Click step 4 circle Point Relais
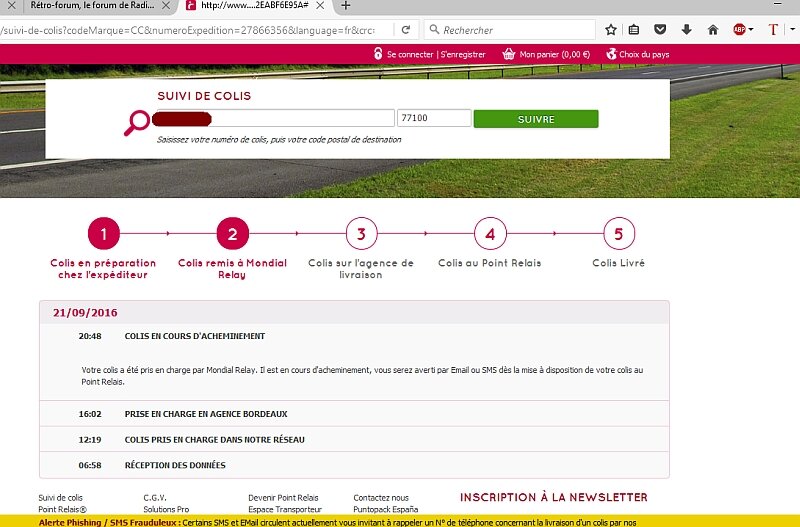Image resolution: width=800 pixels, height=527 pixels. [x=490, y=234]
